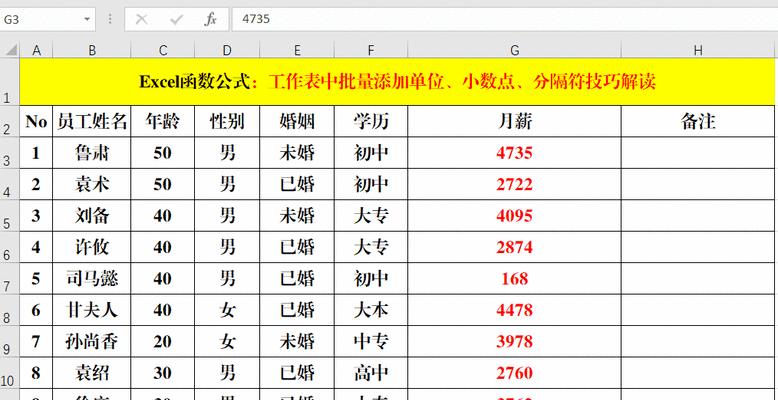Click the age cell 20 for 孙尚香
The height and width of the screenshot is (400, 778).
163,341
